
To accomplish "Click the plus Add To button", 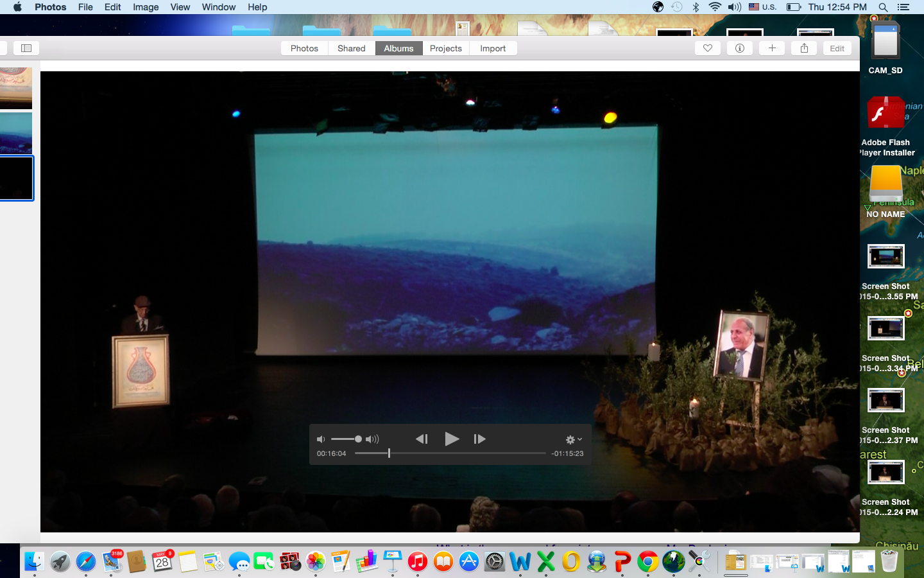I will pyautogui.click(x=772, y=48).
